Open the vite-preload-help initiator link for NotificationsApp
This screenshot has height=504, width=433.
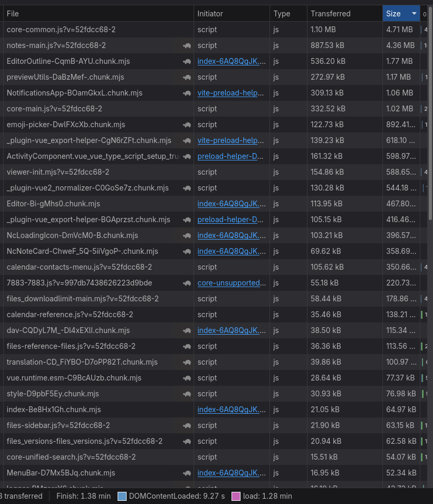pos(230,93)
